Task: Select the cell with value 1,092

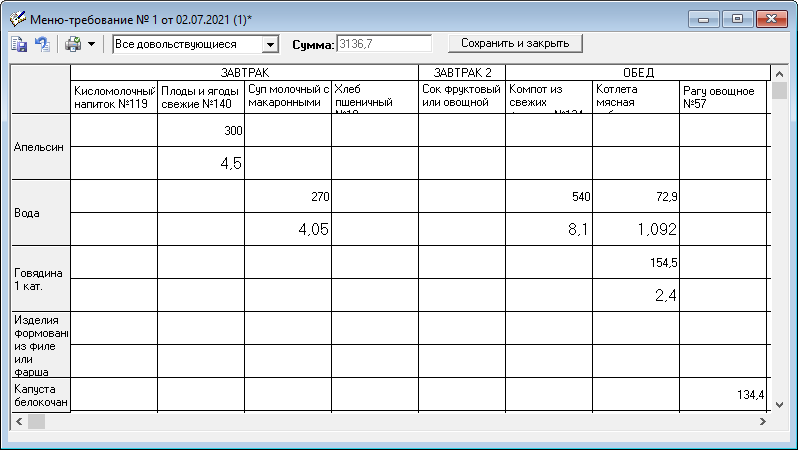Action: [x=636, y=229]
